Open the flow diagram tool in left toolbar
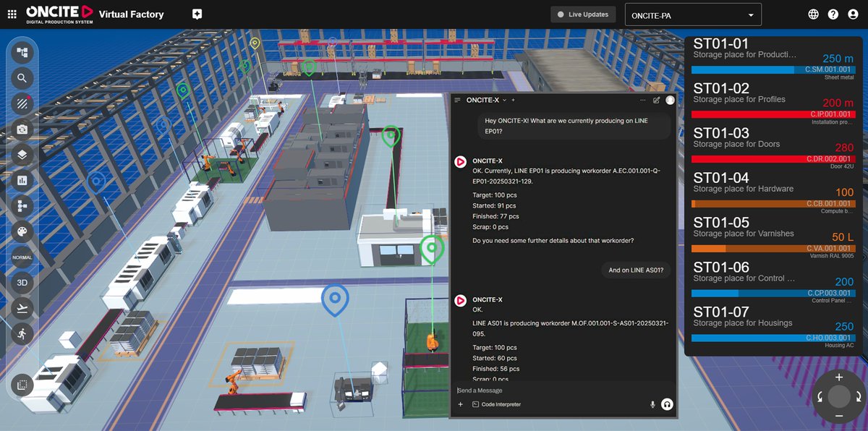This screenshot has width=868, height=431. point(22,206)
